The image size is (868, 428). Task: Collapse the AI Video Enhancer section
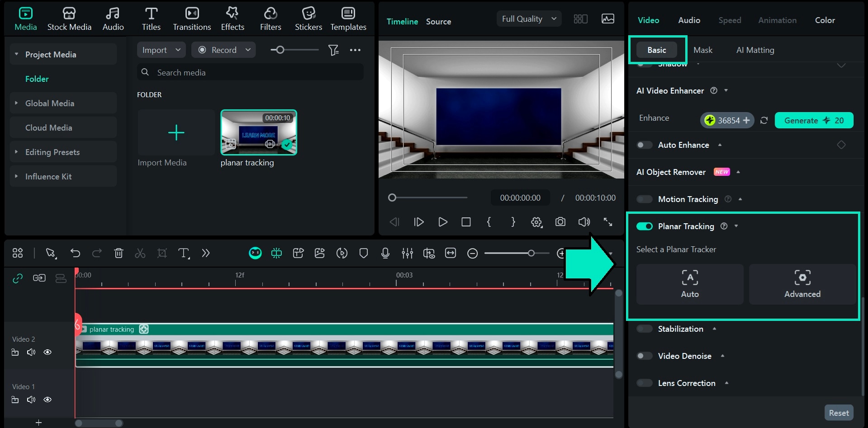tap(726, 90)
